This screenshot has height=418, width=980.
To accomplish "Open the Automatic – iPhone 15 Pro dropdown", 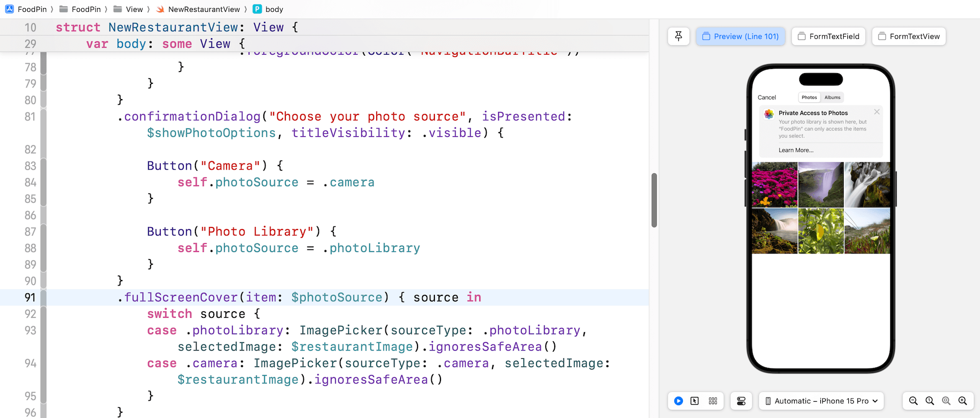I will 821,401.
